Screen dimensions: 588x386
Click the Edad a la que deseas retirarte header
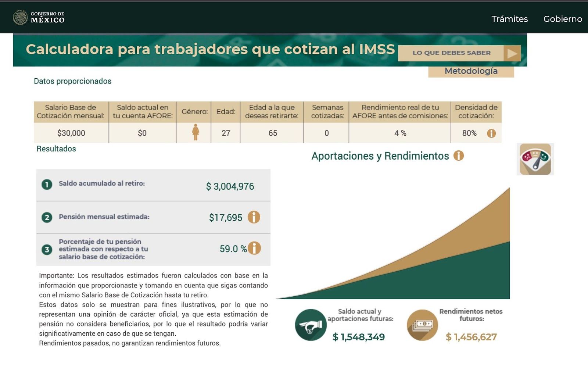[272, 111]
